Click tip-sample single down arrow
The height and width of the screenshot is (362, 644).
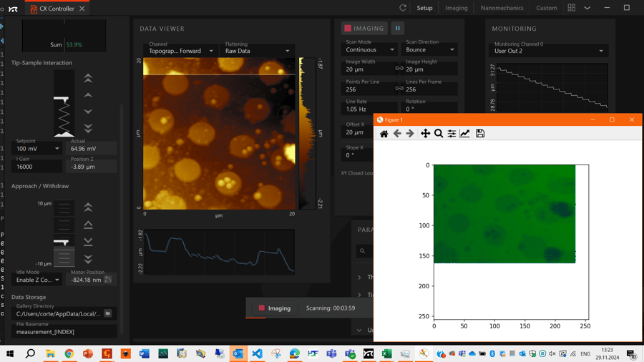[x=88, y=112]
